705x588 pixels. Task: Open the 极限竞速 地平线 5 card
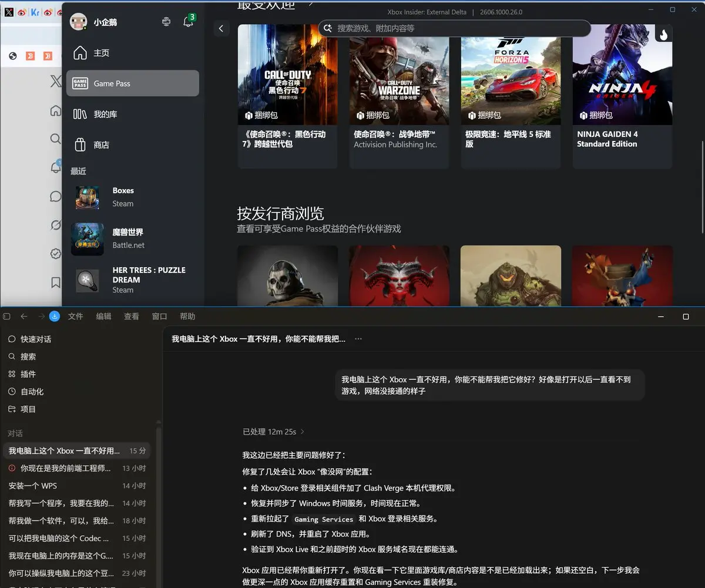pos(511,96)
